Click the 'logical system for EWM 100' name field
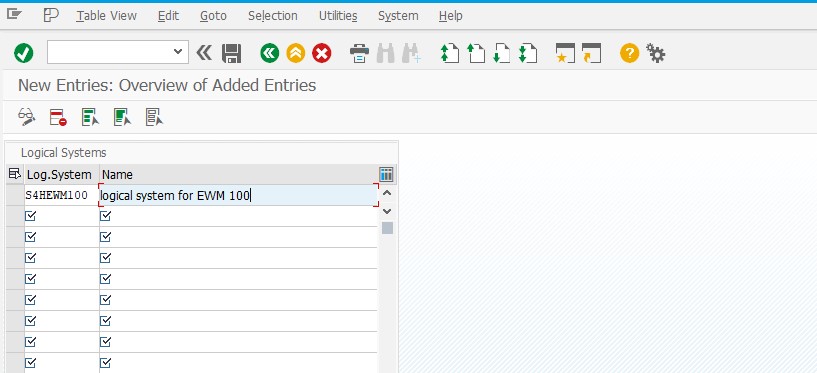The height and width of the screenshot is (373, 817). click(x=238, y=195)
